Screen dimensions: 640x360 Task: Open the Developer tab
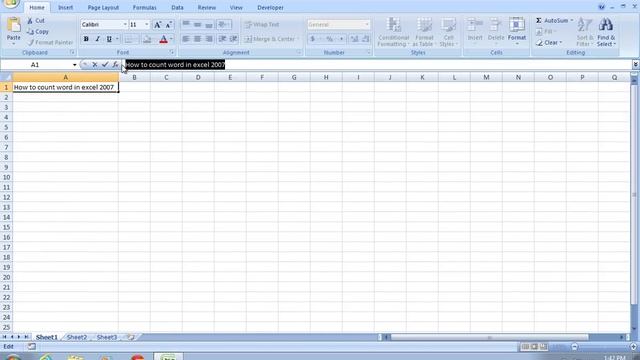click(x=270, y=7)
